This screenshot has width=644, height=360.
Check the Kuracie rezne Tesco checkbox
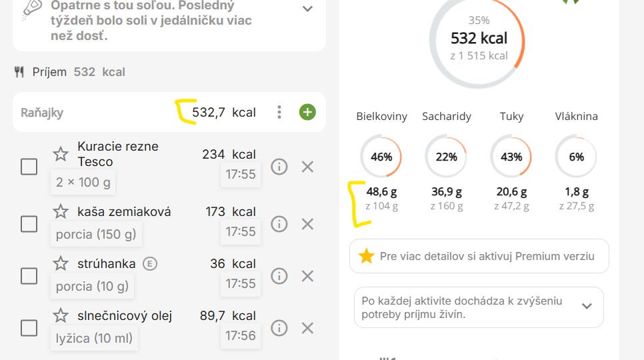coord(29,167)
